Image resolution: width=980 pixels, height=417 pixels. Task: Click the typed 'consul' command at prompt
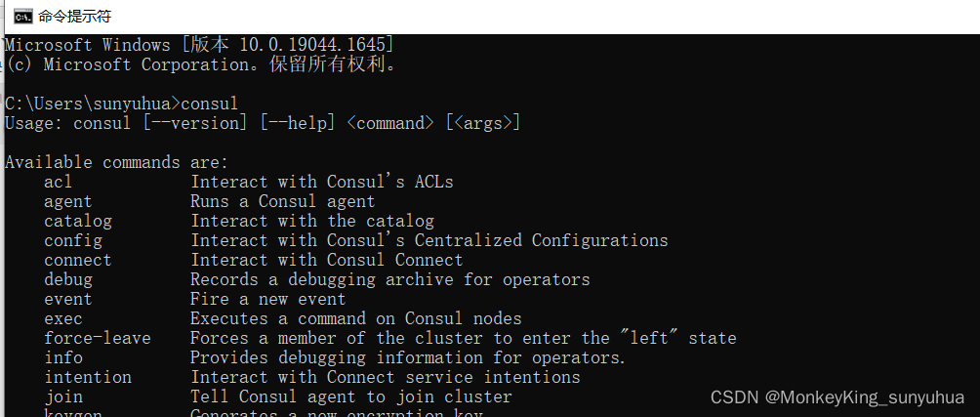(210, 104)
